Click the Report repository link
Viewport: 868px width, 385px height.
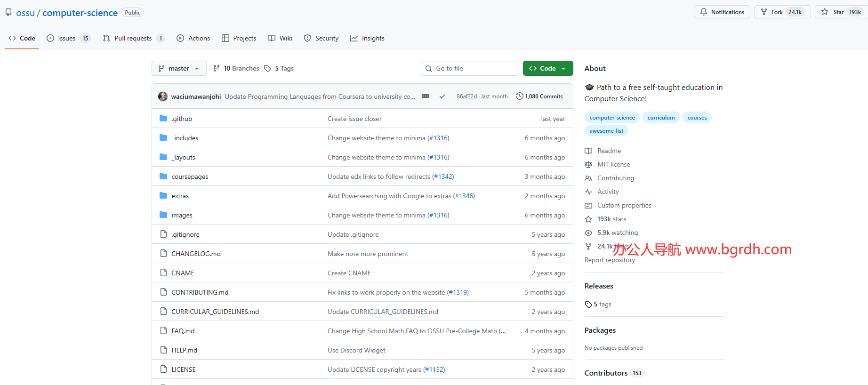pyautogui.click(x=610, y=260)
